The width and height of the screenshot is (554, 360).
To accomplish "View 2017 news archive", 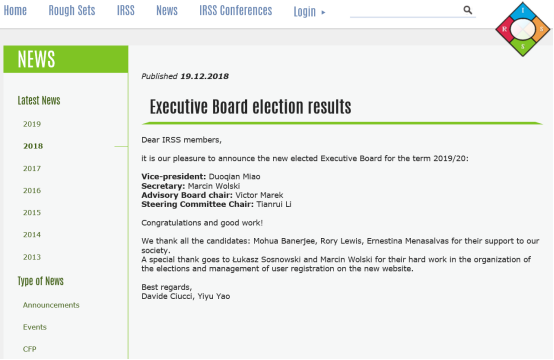I will click(32, 169).
